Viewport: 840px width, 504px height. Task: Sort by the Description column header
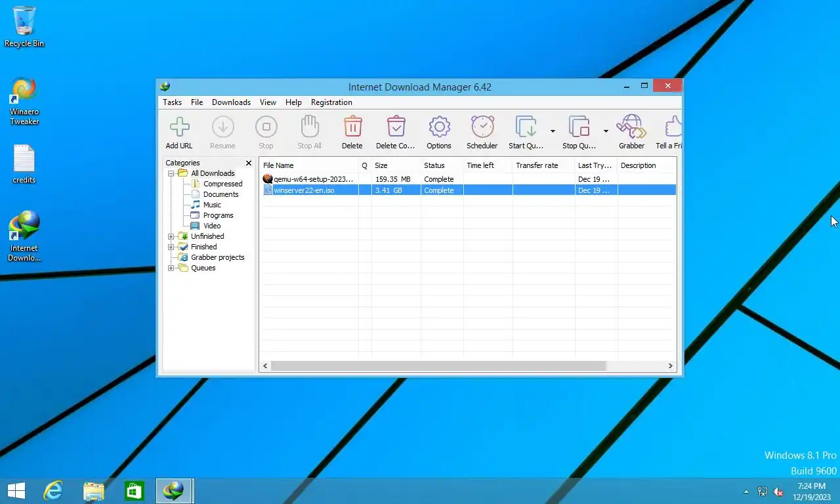(x=646, y=165)
